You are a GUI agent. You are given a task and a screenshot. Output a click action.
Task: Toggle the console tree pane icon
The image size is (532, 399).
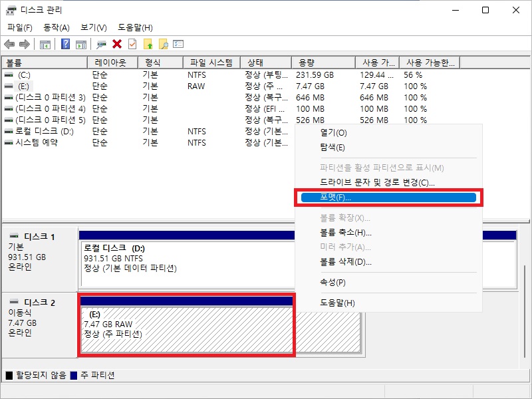pos(45,45)
